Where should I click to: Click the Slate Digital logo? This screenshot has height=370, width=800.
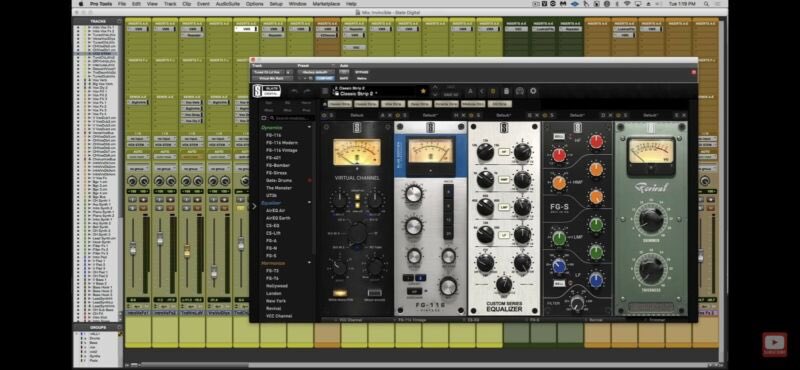(x=267, y=91)
